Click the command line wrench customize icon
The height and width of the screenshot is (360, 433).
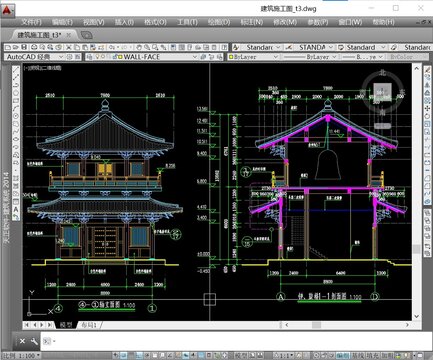34,341
